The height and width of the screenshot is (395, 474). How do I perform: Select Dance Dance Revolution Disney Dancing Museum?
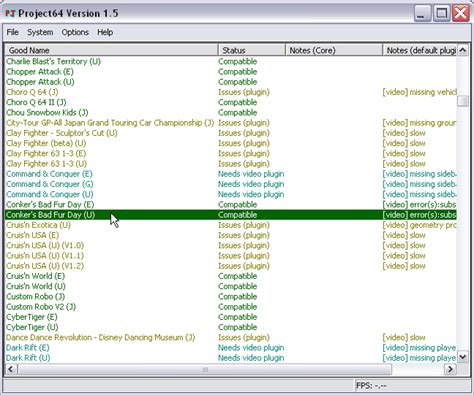tap(100, 337)
